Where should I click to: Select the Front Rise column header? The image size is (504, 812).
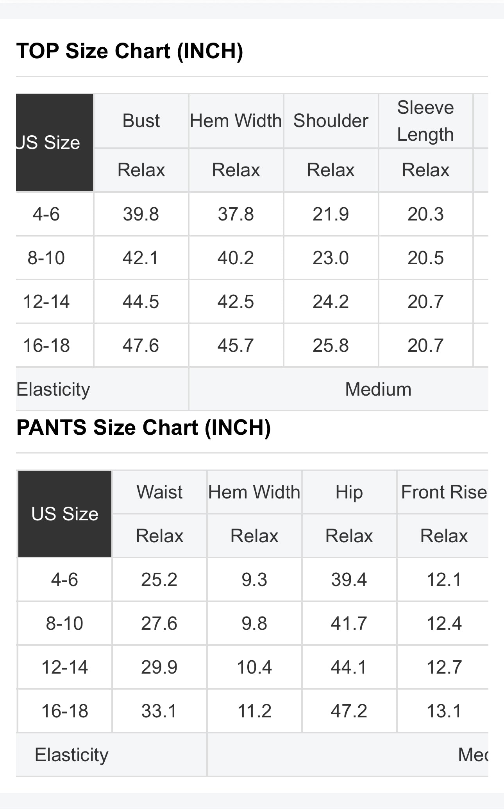tap(444, 492)
